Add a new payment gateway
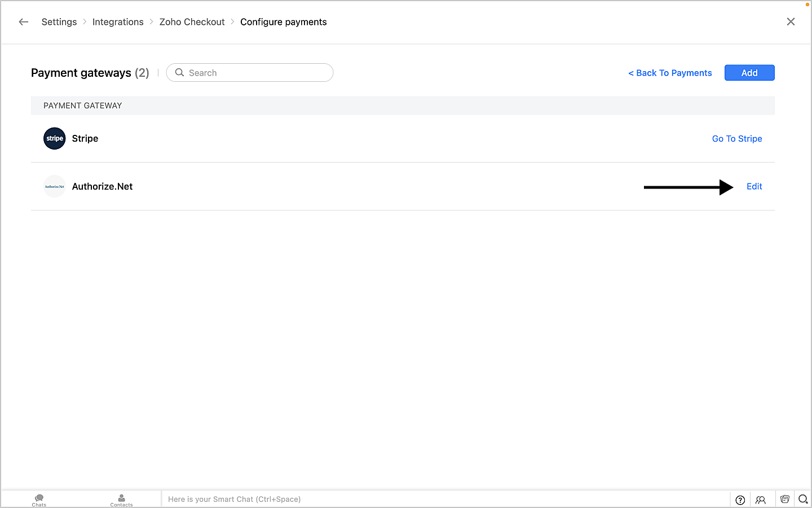This screenshot has width=812, height=508. click(749, 73)
